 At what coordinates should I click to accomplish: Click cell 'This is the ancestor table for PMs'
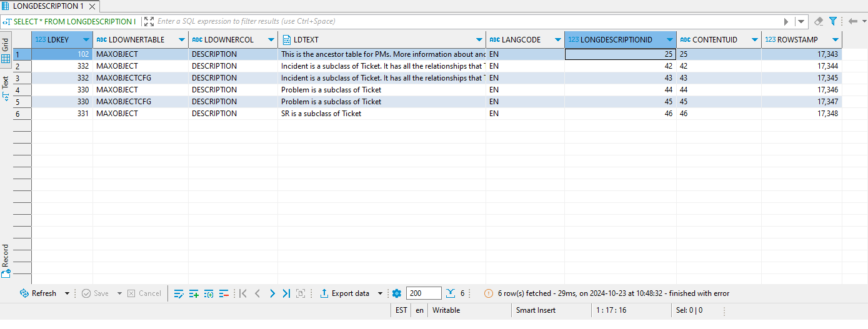382,54
